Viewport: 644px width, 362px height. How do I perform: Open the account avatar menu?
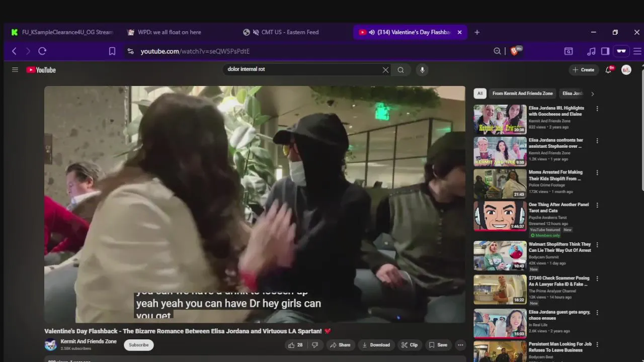click(626, 70)
